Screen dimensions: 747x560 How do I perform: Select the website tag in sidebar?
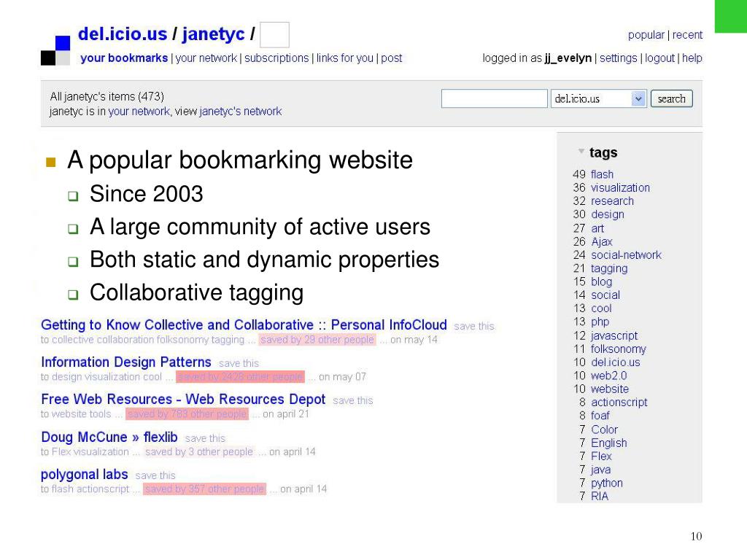(x=609, y=389)
